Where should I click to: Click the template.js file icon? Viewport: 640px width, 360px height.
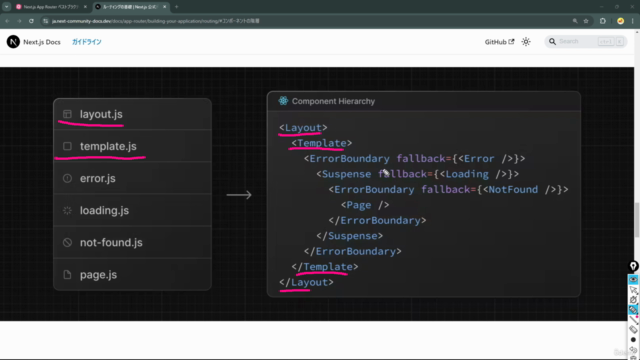pos(67,146)
